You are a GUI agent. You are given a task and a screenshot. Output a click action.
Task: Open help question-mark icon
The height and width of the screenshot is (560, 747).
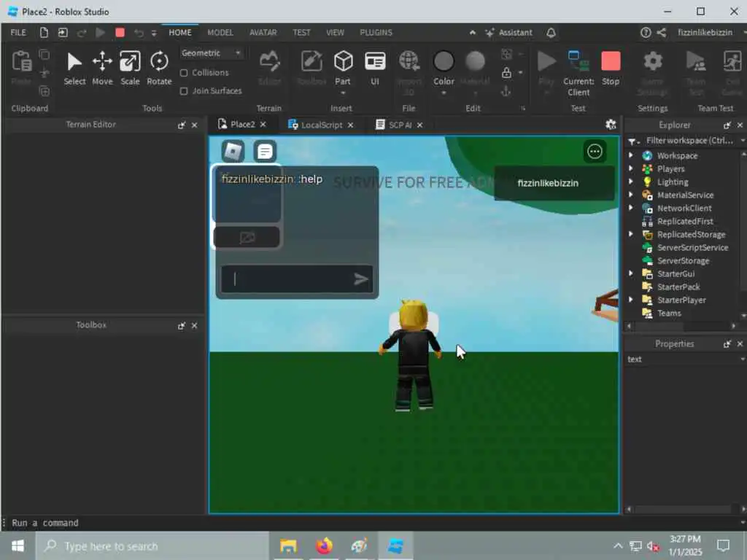[x=646, y=32]
